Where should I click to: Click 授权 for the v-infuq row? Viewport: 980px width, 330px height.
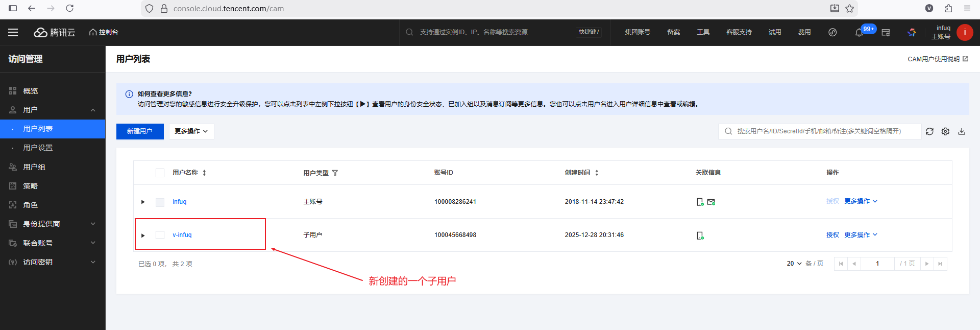coord(832,235)
